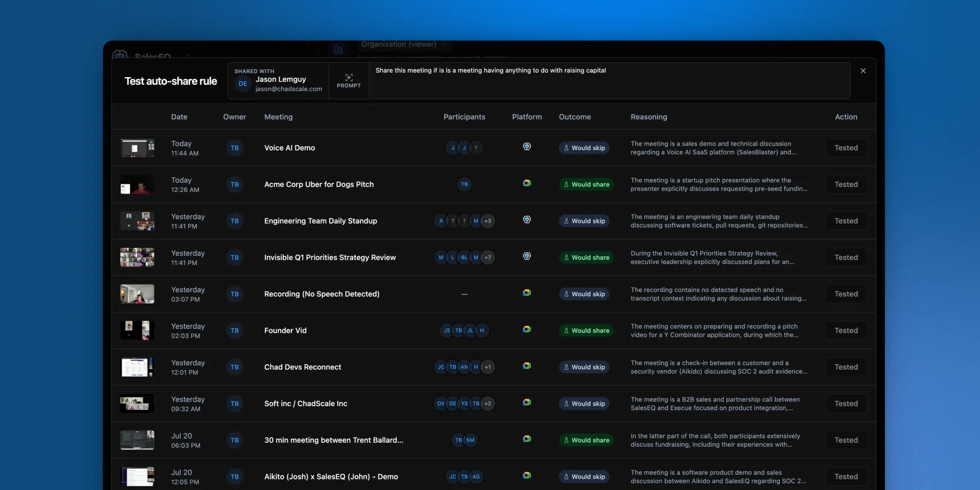Click the DE avatar next to Jason Lemguy
The height and width of the screenshot is (490, 980).
pos(243,84)
